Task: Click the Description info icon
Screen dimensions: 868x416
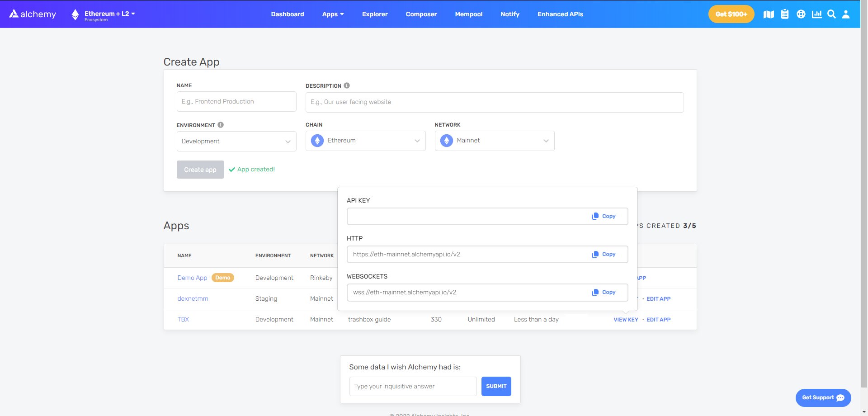Action: point(347,85)
